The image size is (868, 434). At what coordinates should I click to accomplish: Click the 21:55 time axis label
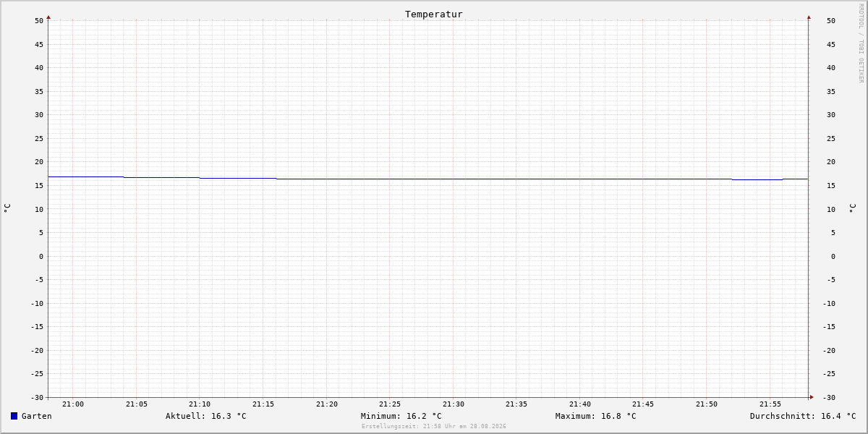(770, 404)
